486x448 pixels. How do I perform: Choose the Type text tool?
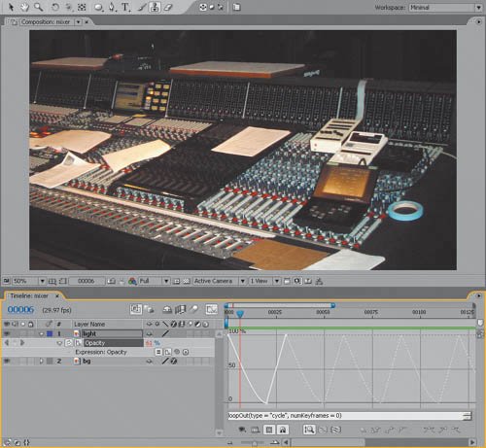click(x=125, y=7)
